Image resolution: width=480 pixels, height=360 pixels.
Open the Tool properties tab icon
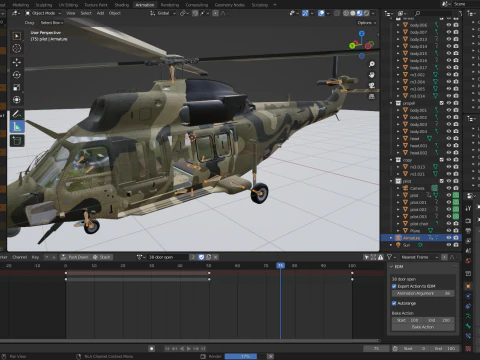pyautogui.click(x=468, y=208)
